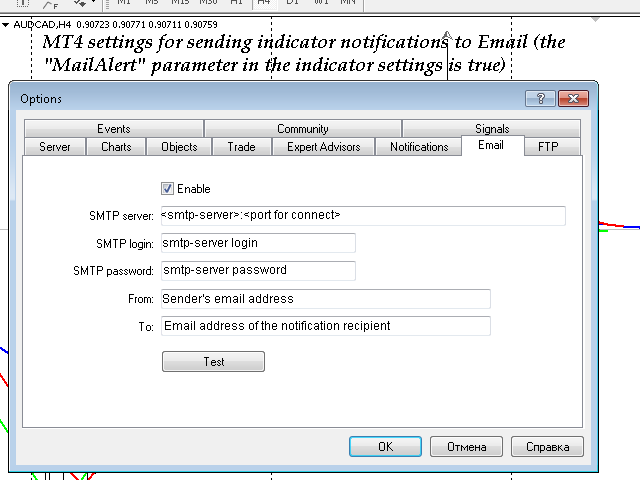Screen dimensions: 640x480
Task: Open the arrows objects tool dropdown in toolbar
Action: click(94, 2)
